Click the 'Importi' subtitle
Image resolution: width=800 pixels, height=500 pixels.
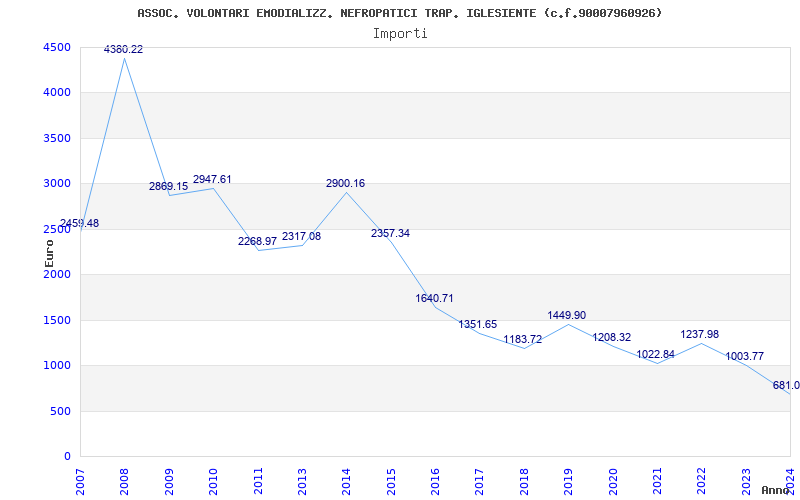(x=400, y=34)
